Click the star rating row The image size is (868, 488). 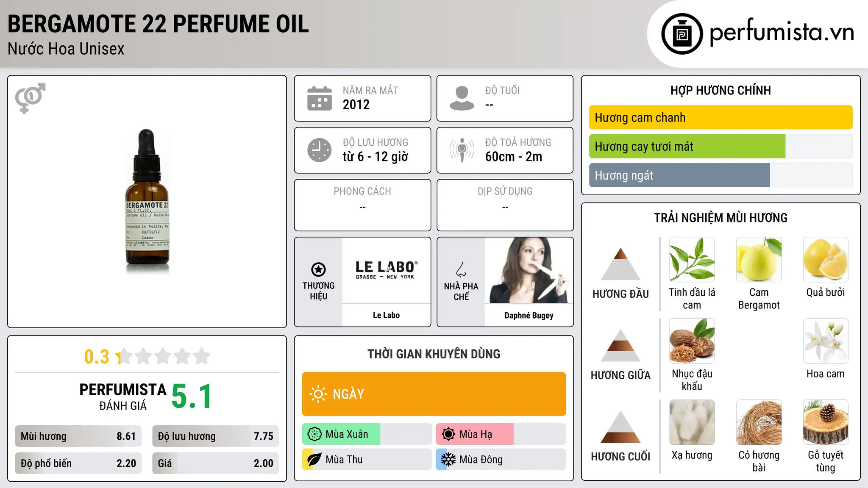click(x=164, y=356)
